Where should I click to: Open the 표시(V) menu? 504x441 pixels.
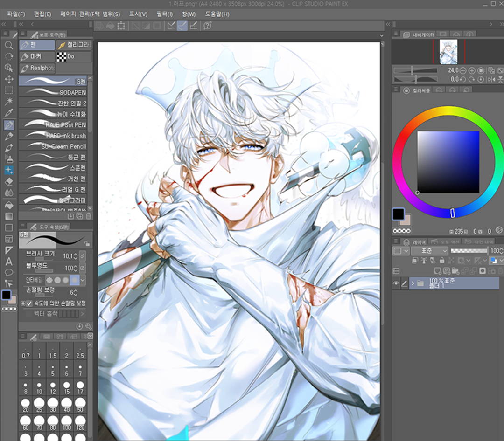(138, 14)
